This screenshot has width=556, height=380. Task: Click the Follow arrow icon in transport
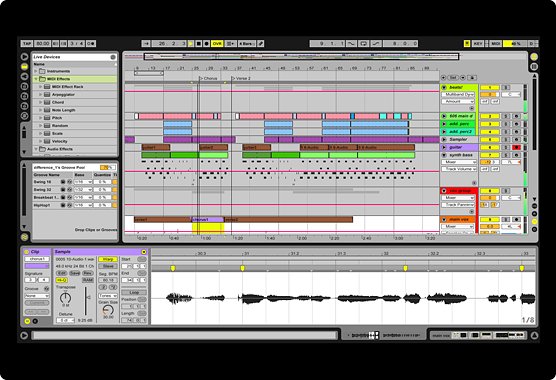click(x=146, y=44)
